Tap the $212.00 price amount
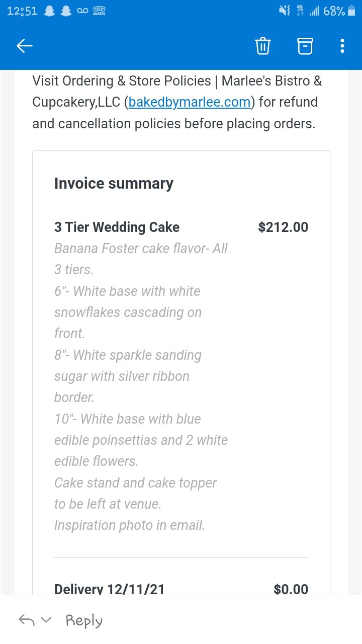The height and width of the screenshot is (644, 362). pos(283,227)
